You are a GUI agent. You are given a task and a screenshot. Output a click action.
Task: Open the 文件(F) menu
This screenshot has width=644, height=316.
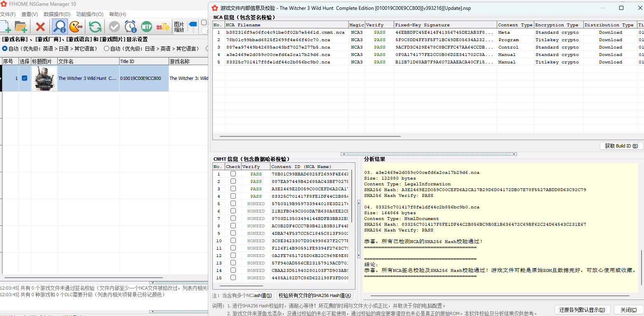(8, 14)
